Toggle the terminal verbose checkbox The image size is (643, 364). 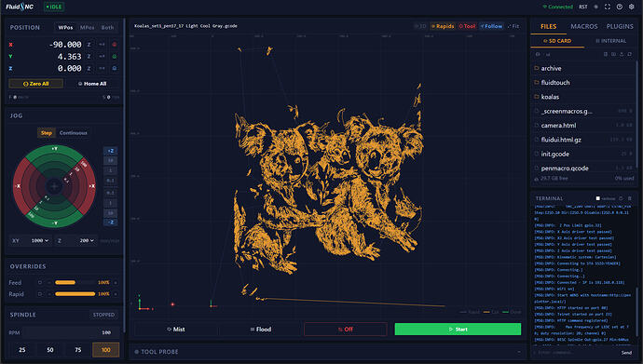[598, 198]
